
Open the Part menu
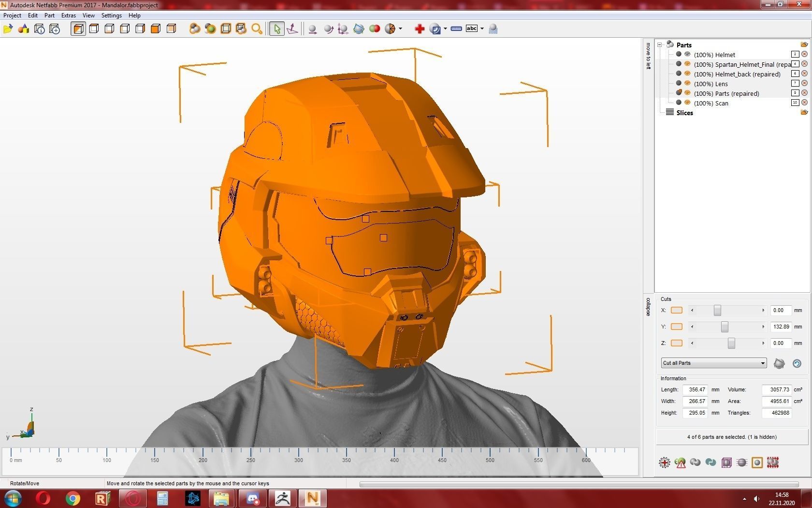coord(49,15)
